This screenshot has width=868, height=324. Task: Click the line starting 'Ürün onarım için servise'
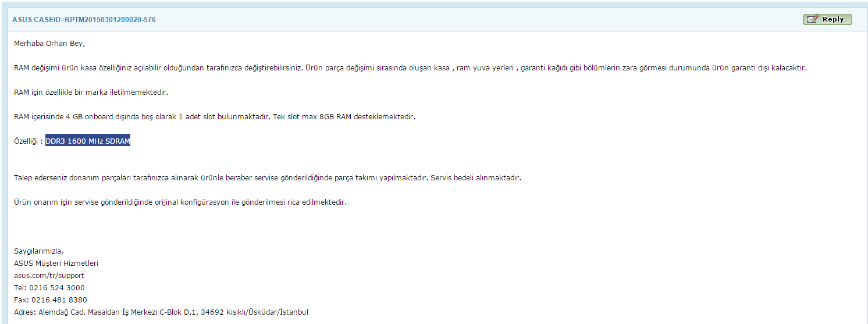coord(180,202)
